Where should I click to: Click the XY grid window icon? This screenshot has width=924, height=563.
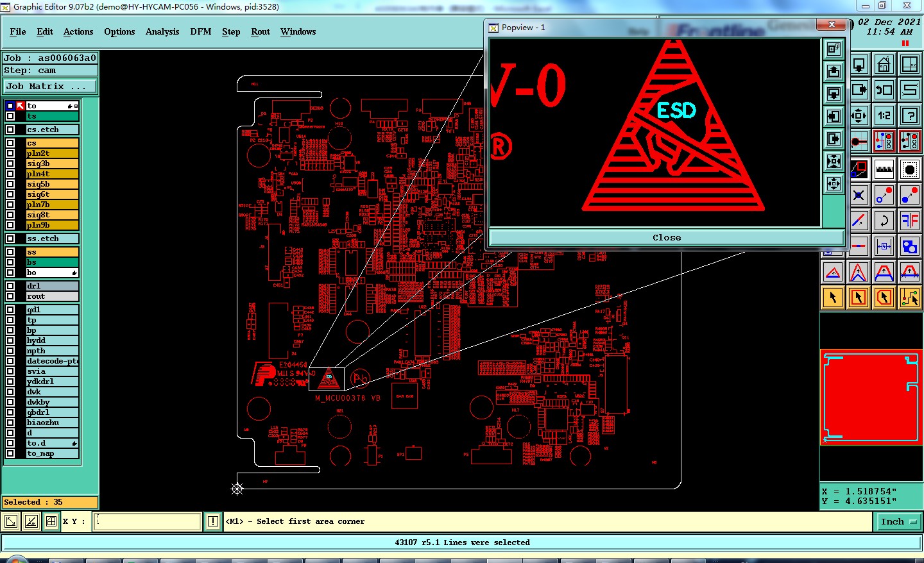(x=910, y=64)
